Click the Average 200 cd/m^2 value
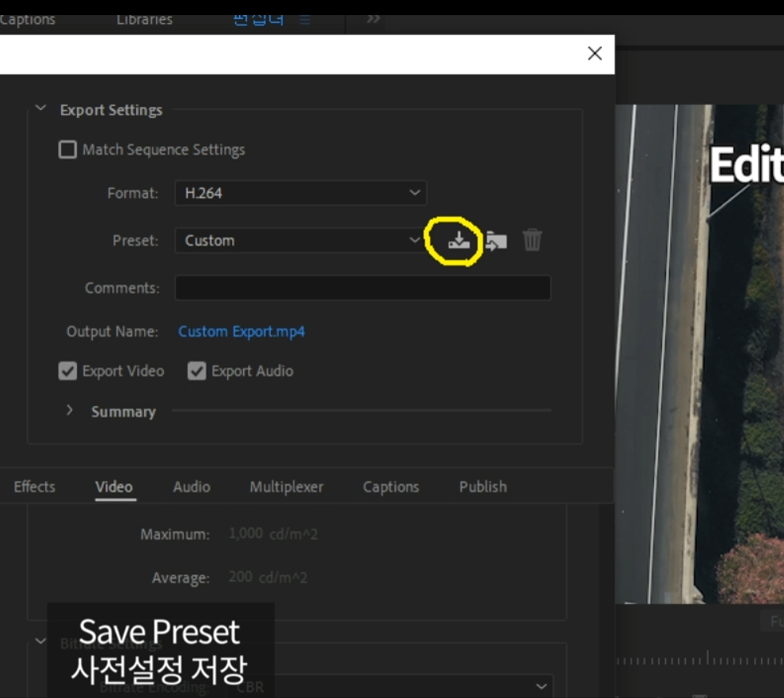Screen dimensions: 784x698 (x=268, y=577)
